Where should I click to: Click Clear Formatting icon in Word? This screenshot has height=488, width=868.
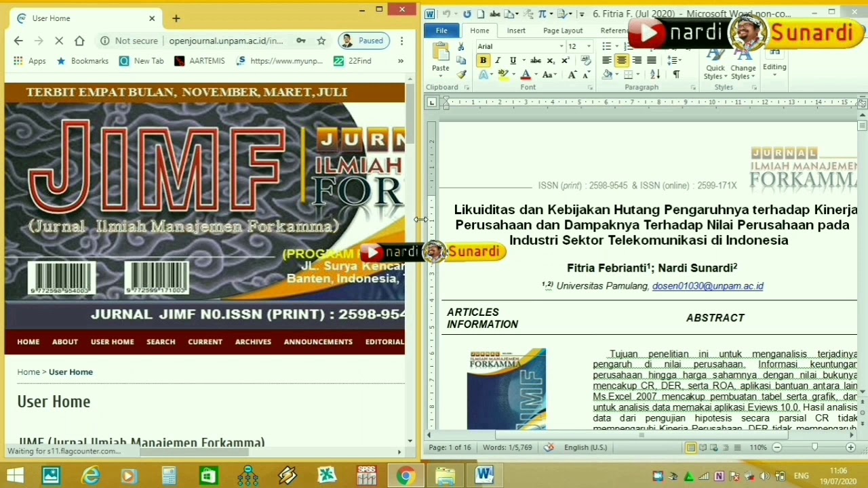point(586,60)
